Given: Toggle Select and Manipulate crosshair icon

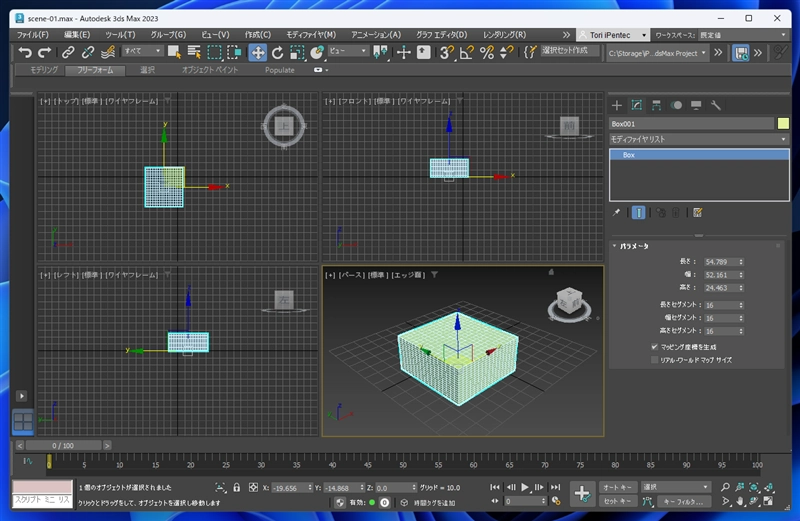Looking at the screenshot, I should click(404, 52).
